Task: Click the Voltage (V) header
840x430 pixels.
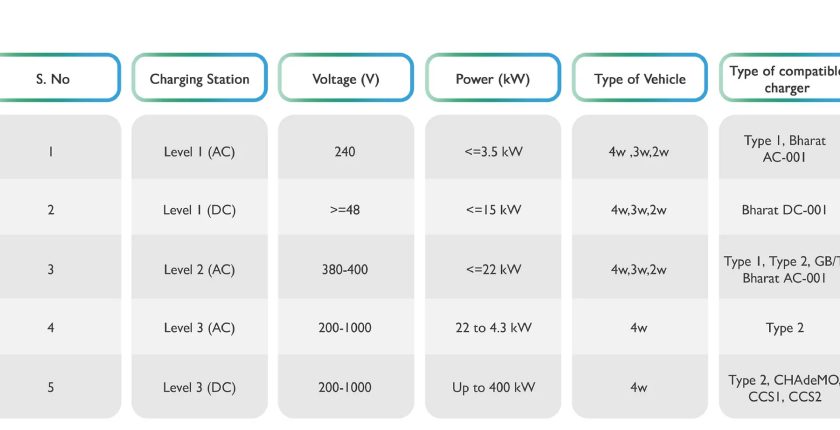Action: click(x=345, y=78)
